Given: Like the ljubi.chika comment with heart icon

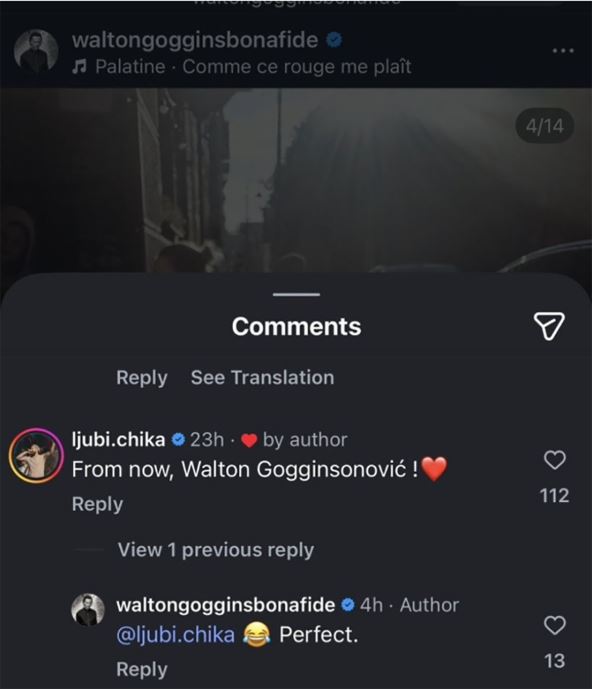Looking at the screenshot, I should [x=555, y=460].
